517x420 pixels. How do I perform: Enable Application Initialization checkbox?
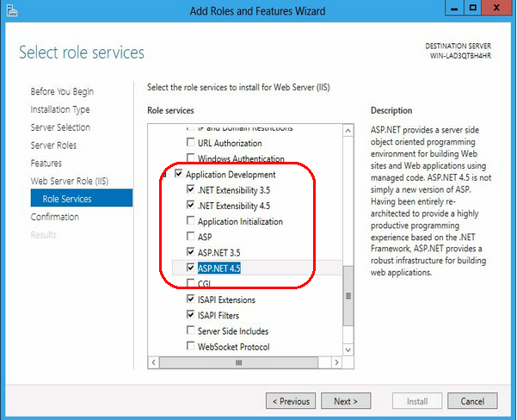pos(191,220)
